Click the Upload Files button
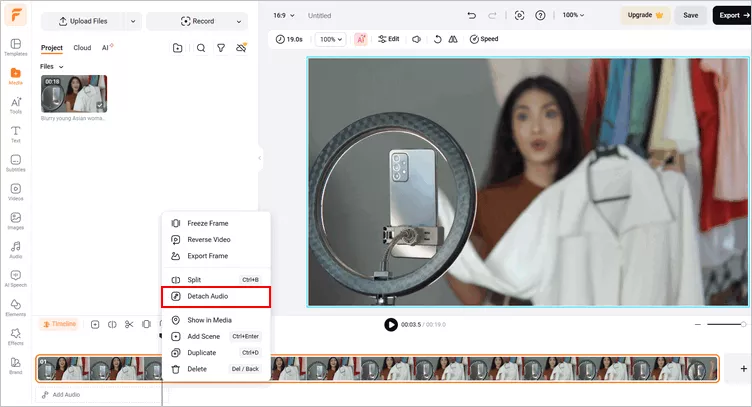This screenshot has height=407, width=752. tap(83, 21)
